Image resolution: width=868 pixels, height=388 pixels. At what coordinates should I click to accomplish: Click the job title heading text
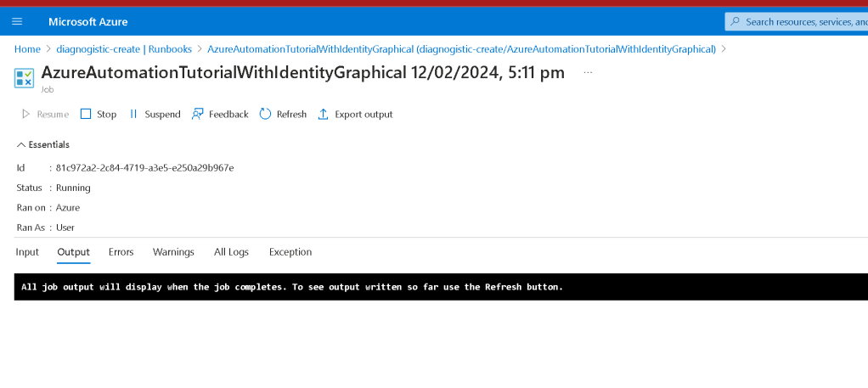pyautogui.click(x=303, y=72)
